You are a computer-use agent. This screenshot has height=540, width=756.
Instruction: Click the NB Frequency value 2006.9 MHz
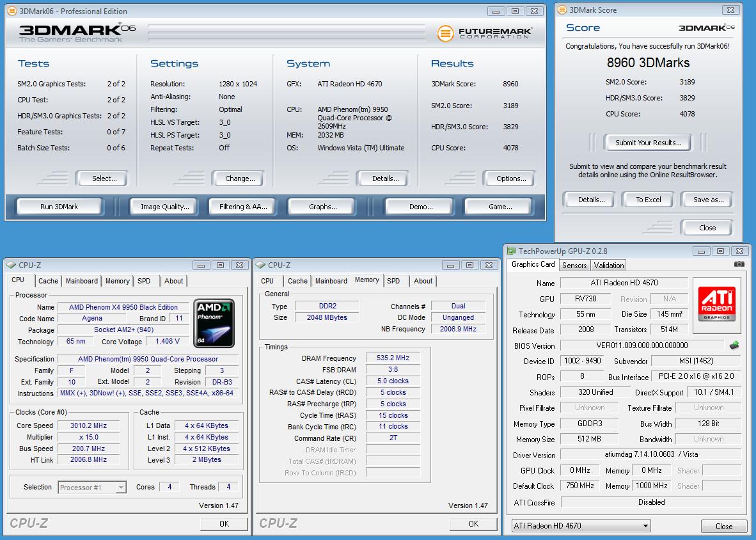pos(457,329)
